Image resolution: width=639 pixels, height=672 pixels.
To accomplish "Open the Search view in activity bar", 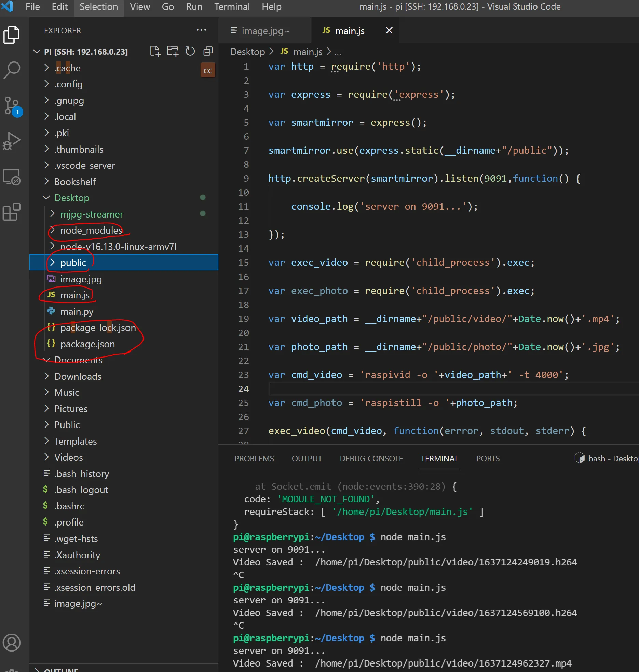I will pyautogui.click(x=12, y=70).
